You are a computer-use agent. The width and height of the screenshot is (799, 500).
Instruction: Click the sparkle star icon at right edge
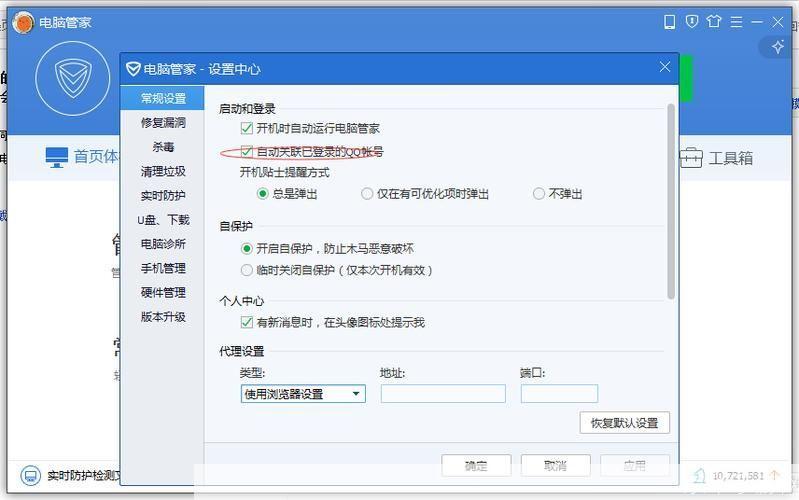pyautogui.click(x=778, y=47)
